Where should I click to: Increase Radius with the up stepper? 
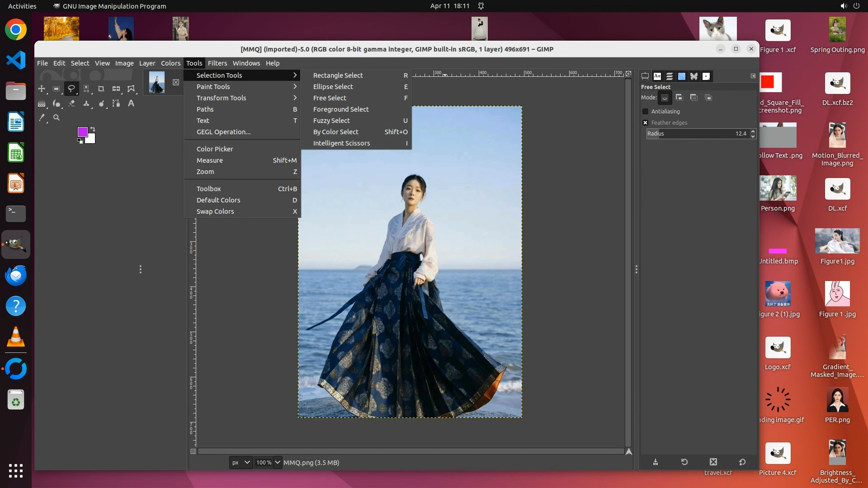point(753,131)
